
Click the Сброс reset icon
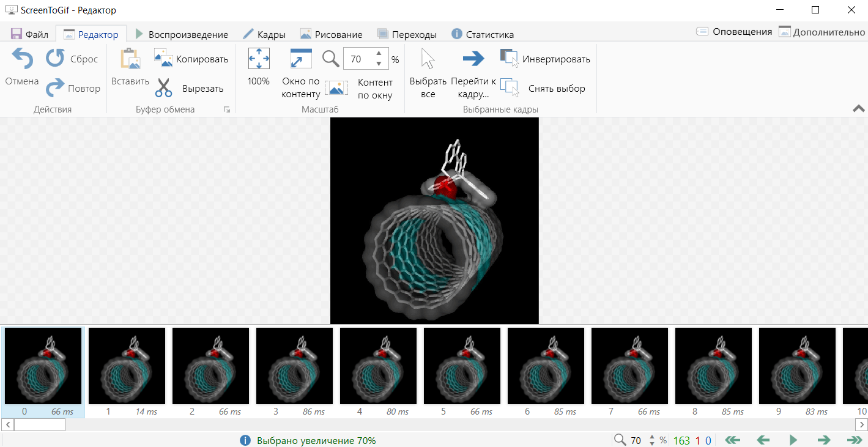pyautogui.click(x=56, y=59)
